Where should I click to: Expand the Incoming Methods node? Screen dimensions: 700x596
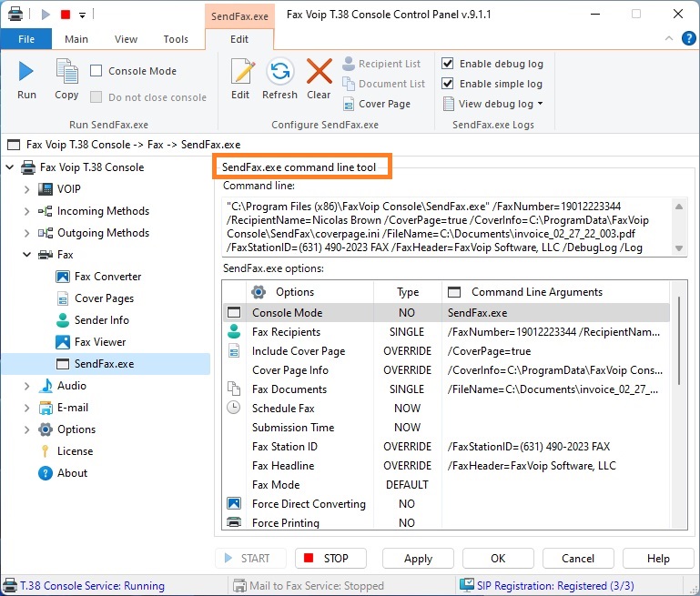[x=27, y=211]
